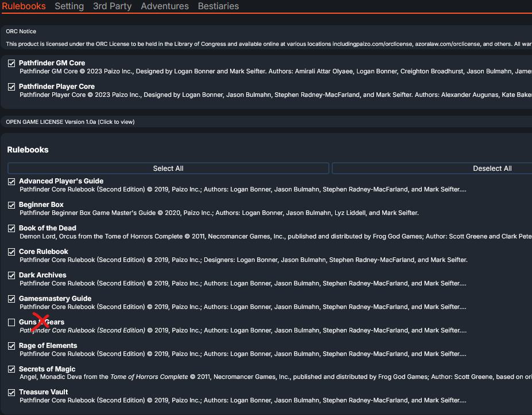Enable the Guns & Gears checkbox
532x415 pixels.
(11, 322)
